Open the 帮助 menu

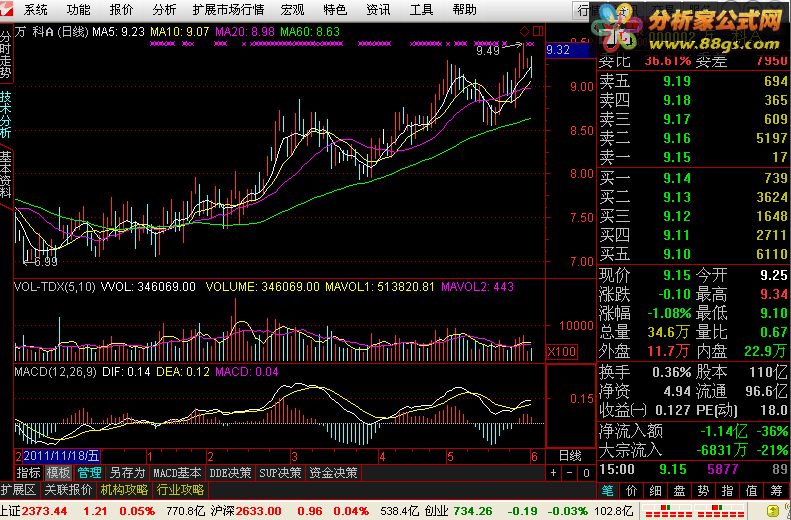[464, 10]
